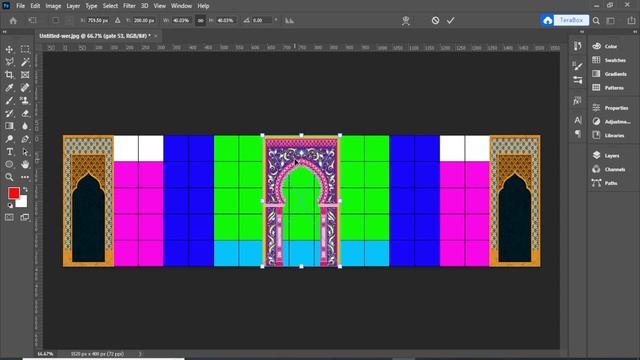Click the Y position field
Screen dimensions: 640x360
[x=144, y=20]
